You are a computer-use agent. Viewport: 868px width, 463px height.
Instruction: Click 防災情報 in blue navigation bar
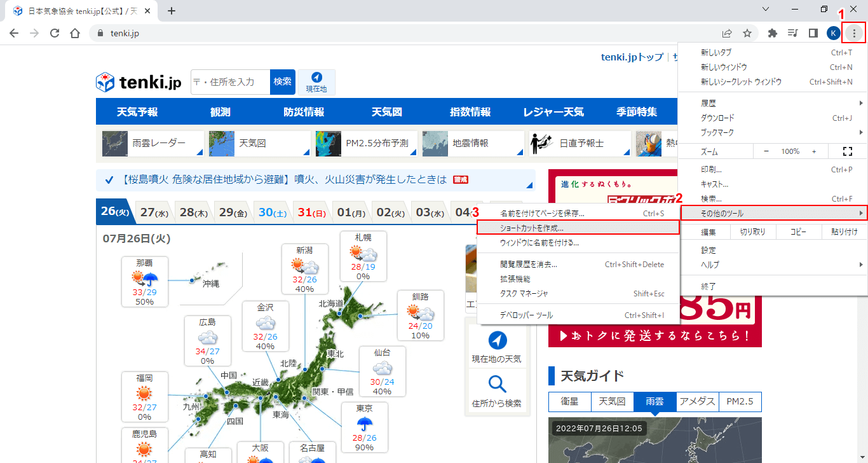304,112
